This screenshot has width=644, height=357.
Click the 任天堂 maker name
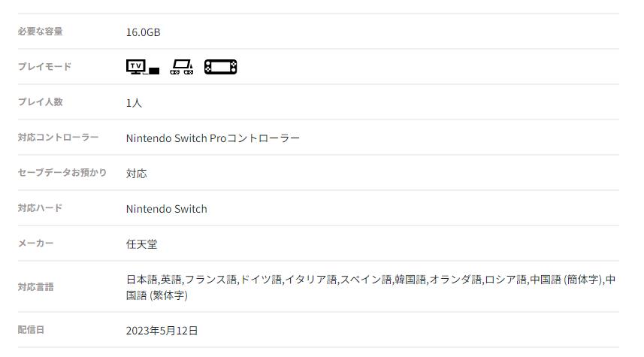pos(142,244)
